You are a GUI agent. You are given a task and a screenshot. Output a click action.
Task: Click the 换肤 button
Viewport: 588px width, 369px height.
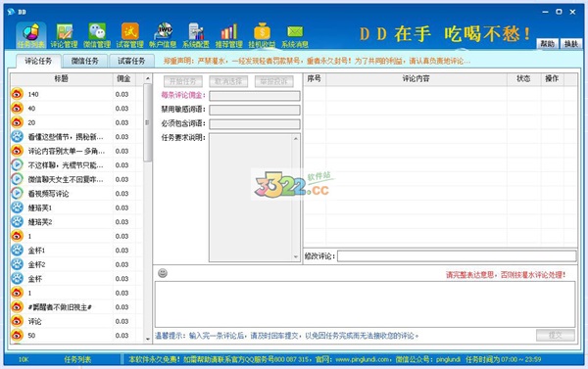pyautogui.click(x=571, y=44)
